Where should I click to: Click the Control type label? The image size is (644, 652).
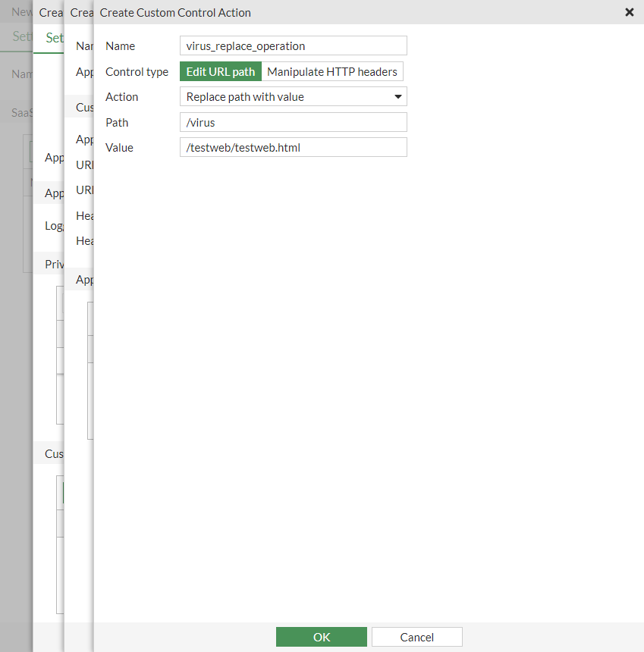pos(137,71)
